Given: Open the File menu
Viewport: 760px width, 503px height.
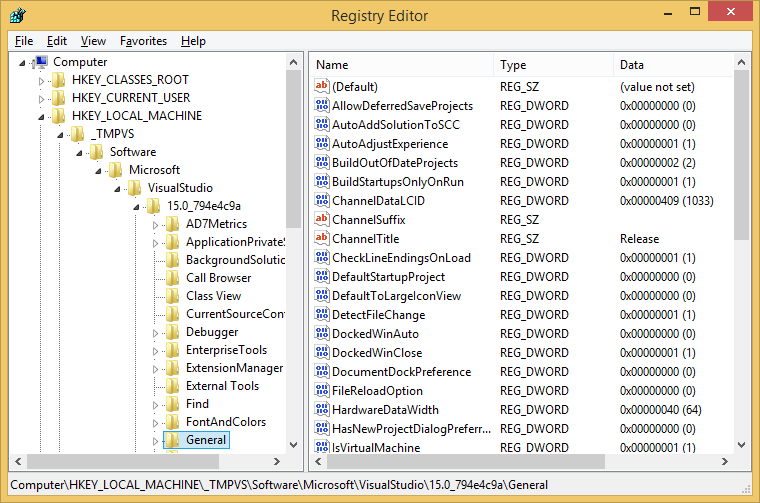Looking at the screenshot, I should click(x=24, y=41).
